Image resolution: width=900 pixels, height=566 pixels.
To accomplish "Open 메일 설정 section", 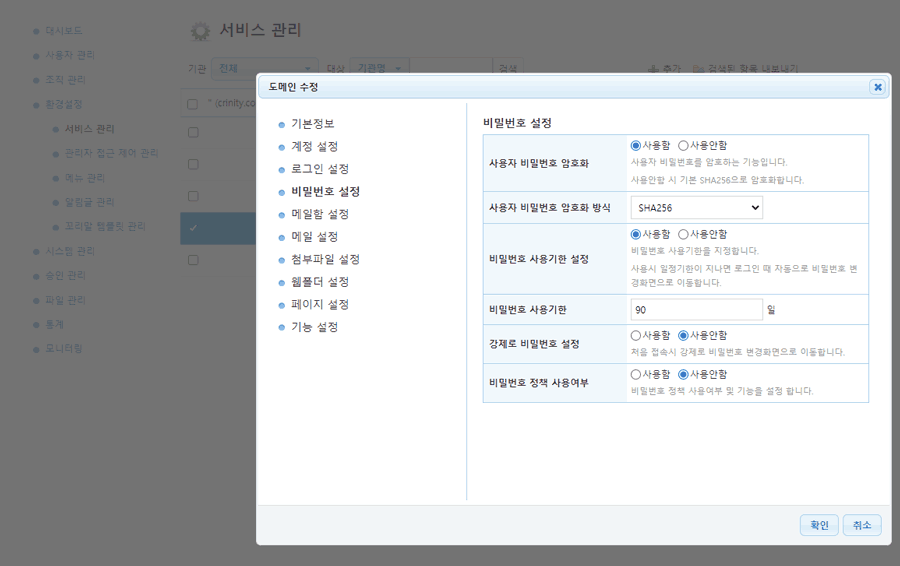I will pyautogui.click(x=315, y=237).
